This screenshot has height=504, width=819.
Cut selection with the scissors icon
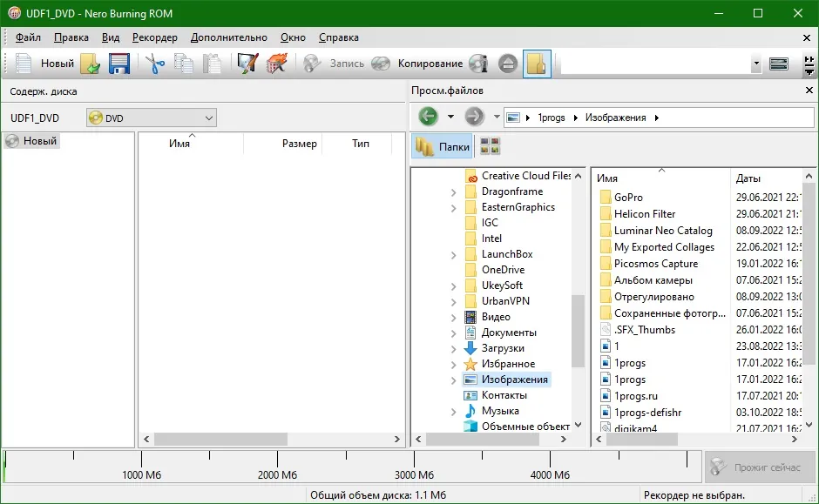click(154, 64)
